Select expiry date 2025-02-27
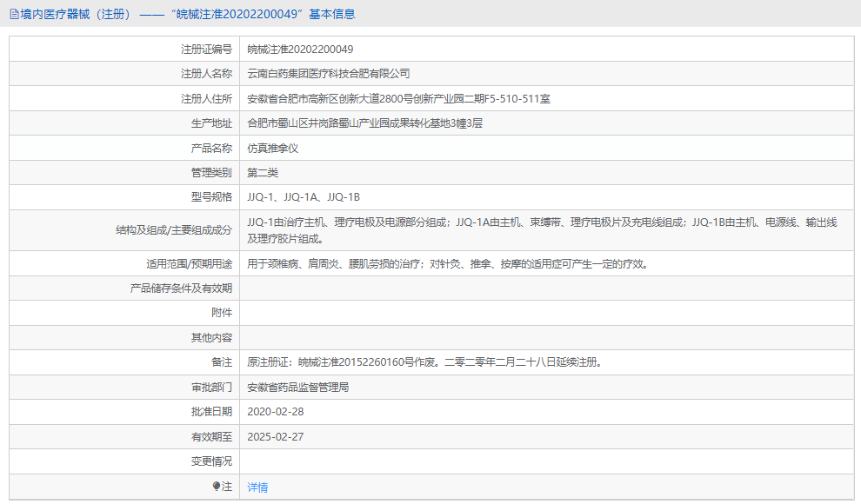861x504 pixels. point(276,437)
